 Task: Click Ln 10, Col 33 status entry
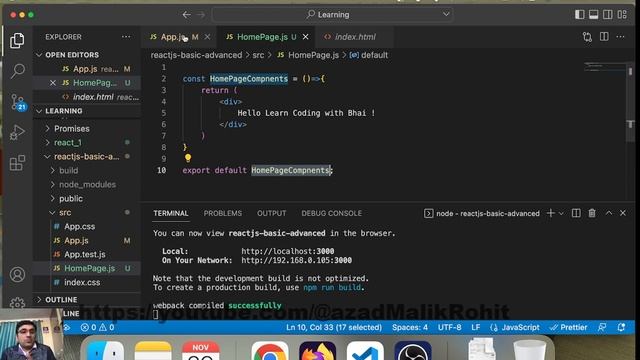(334, 327)
